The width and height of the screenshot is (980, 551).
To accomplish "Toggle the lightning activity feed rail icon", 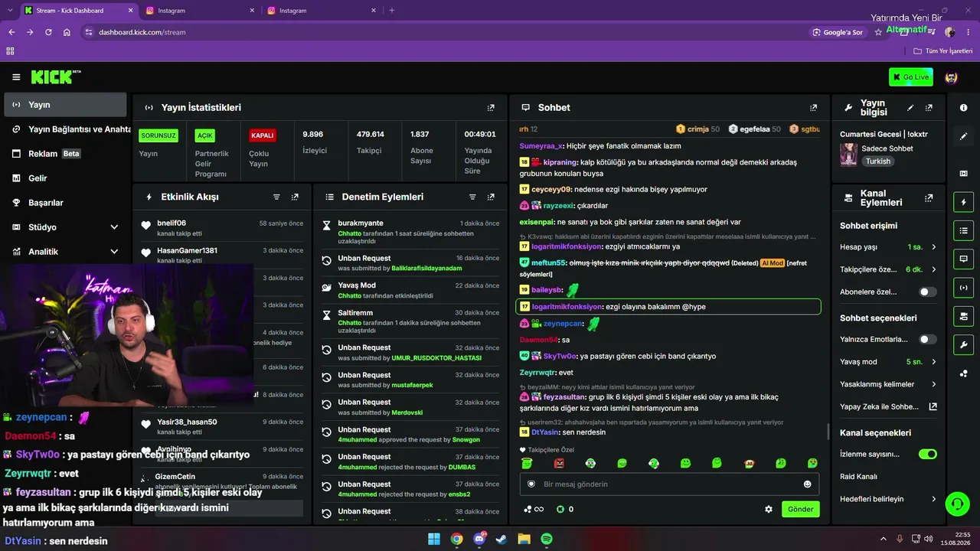I will coord(963,202).
